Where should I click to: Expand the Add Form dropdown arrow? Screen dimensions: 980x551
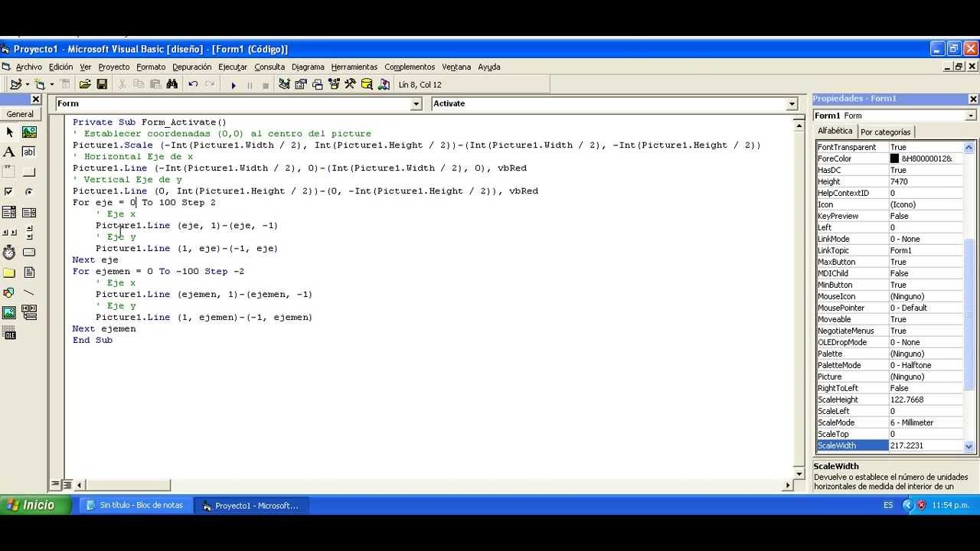coord(51,84)
